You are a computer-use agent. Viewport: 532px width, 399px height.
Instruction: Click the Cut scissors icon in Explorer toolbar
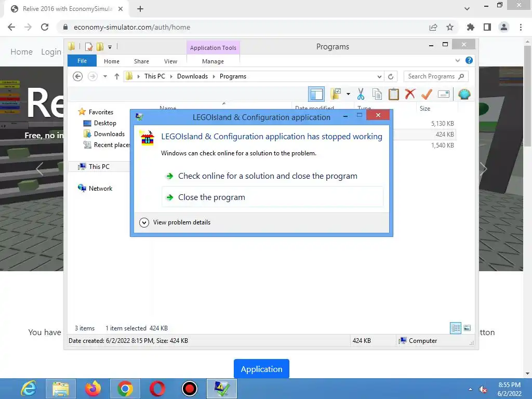tap(361, 94)
